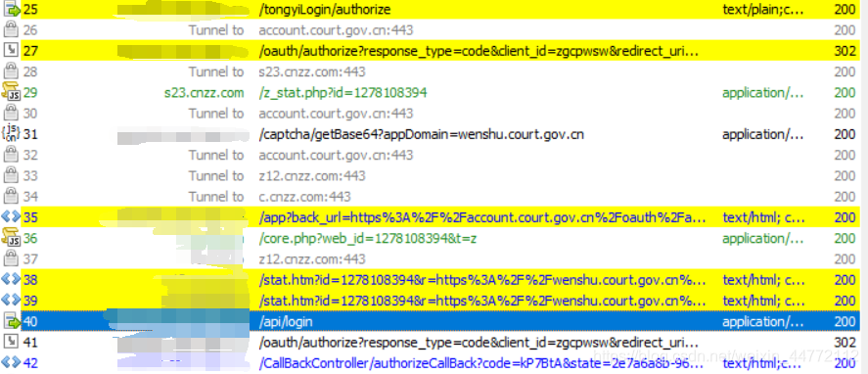Select the /stat.htm URL in session 38

click(482, 279)
